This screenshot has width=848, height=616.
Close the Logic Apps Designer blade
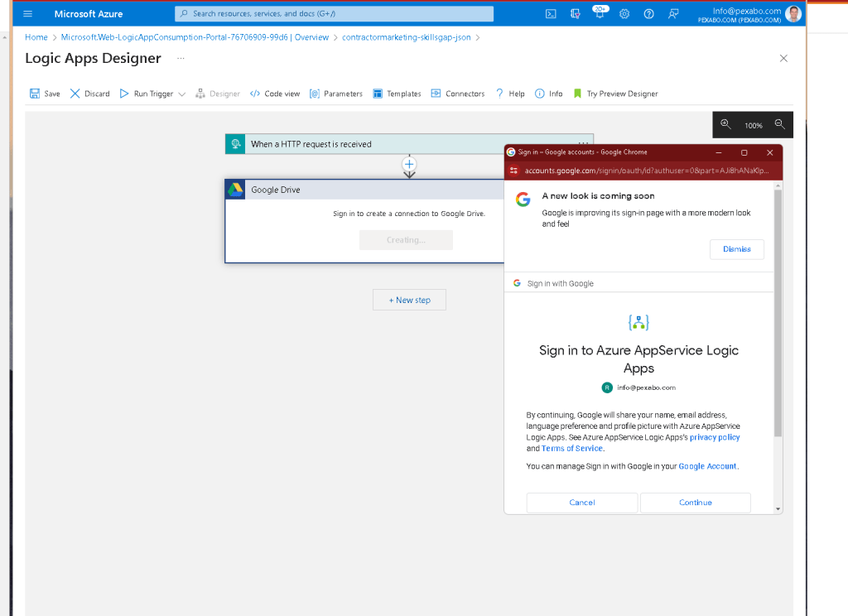point(783,59)
